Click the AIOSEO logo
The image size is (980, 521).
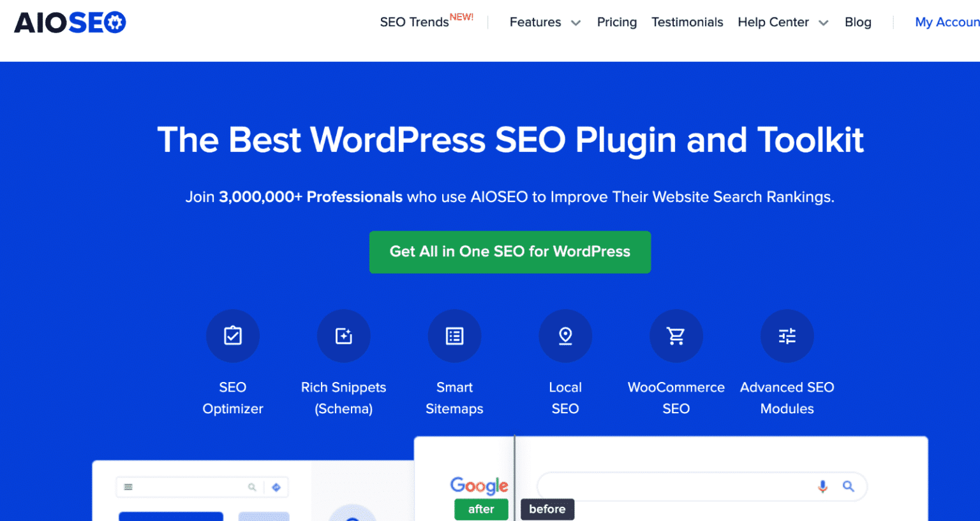click(x=70, y=22)
